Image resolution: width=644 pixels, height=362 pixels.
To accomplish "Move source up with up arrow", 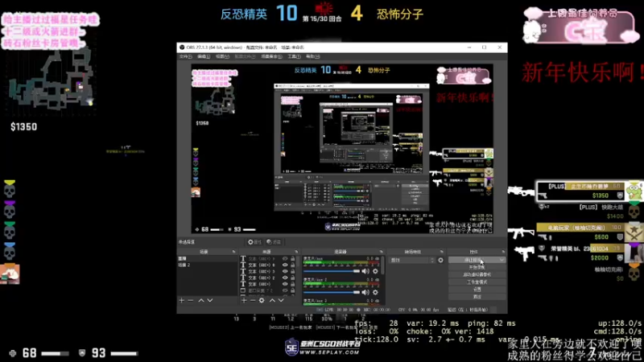I will tap(272, 300).
